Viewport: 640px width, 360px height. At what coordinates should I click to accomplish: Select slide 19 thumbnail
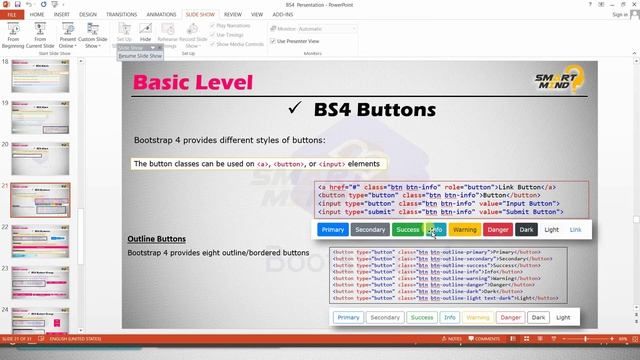[40, 117]
